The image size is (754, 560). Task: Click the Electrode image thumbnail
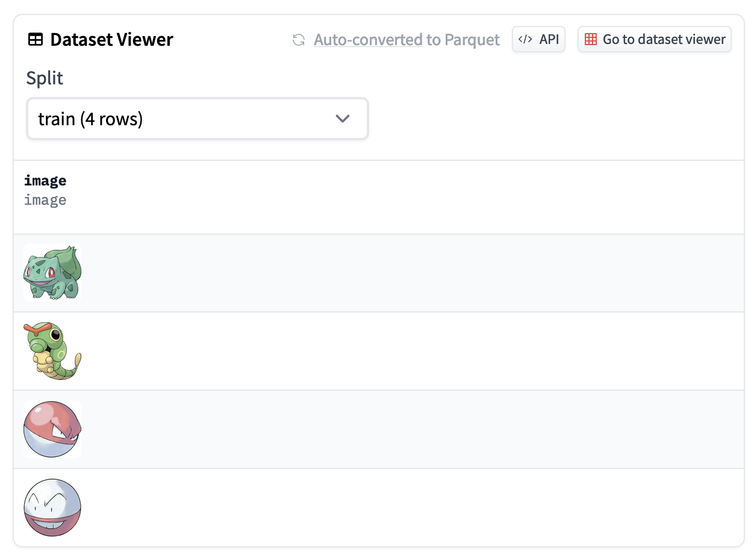(52, 508)
